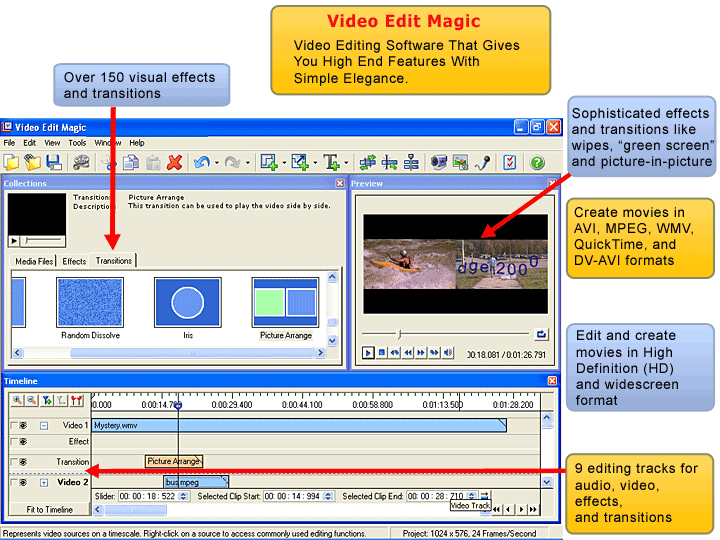Save the project with the floppy icon
This screenshot has height=540, width=720.
click(54, 162)
